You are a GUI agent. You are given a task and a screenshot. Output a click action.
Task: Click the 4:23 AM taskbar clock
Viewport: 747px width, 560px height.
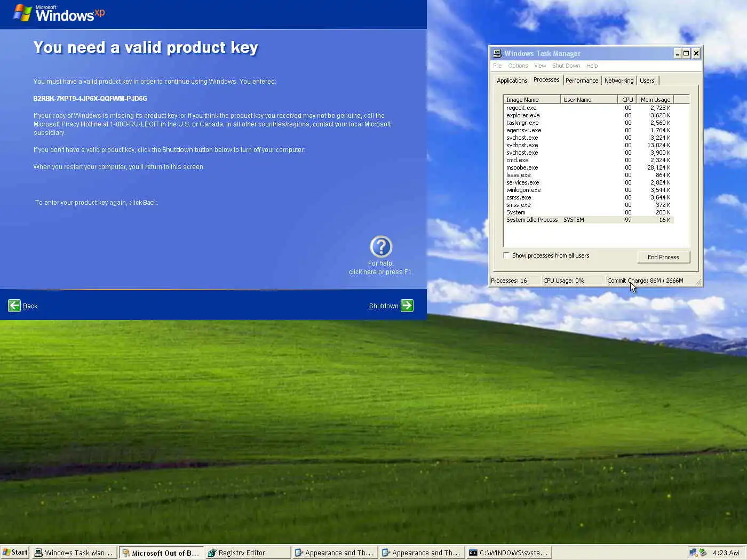click(x=726, y=553)
